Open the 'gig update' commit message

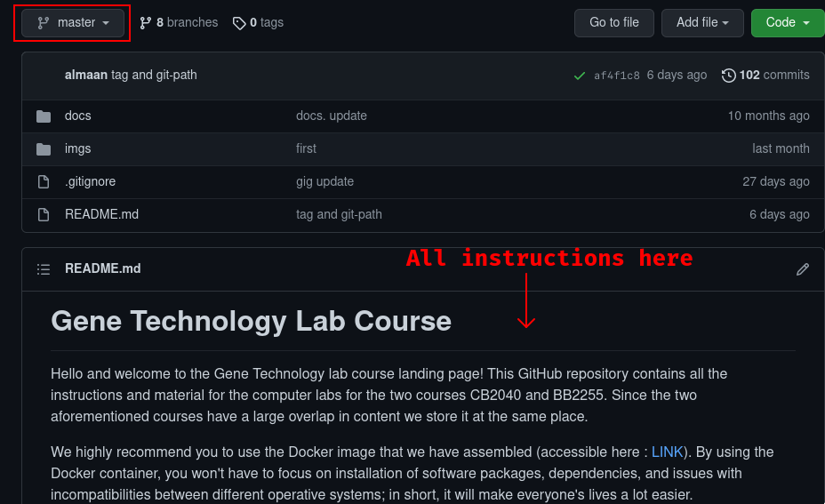(x=324, y=182)
